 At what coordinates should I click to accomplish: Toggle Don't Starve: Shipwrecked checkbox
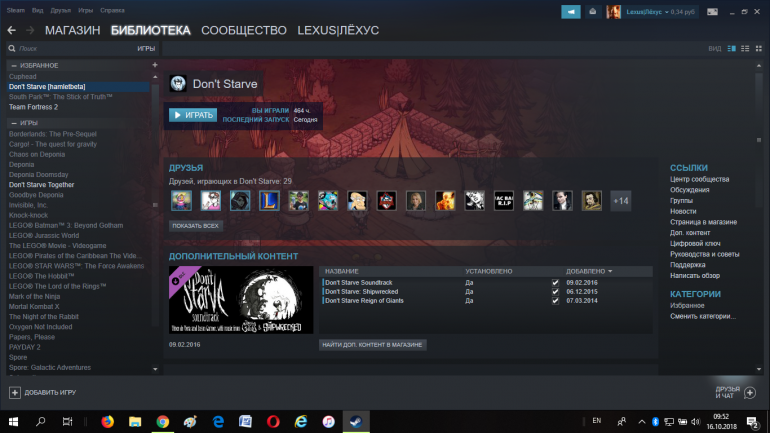pyautogui.click(x=555, y=292)
